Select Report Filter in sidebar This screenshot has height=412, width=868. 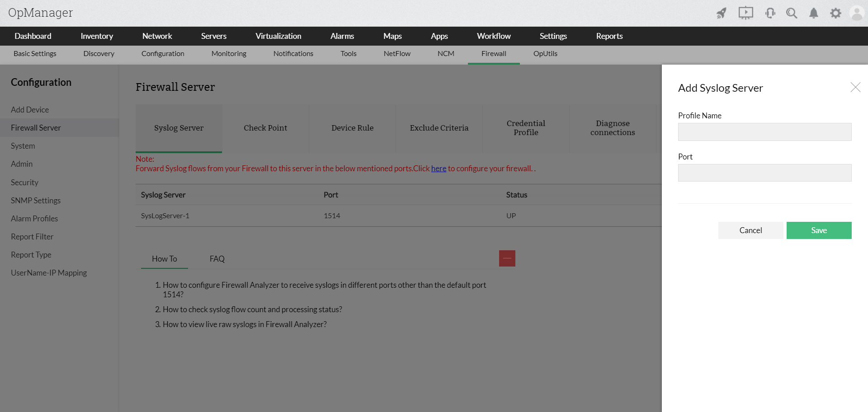[32, 237]
